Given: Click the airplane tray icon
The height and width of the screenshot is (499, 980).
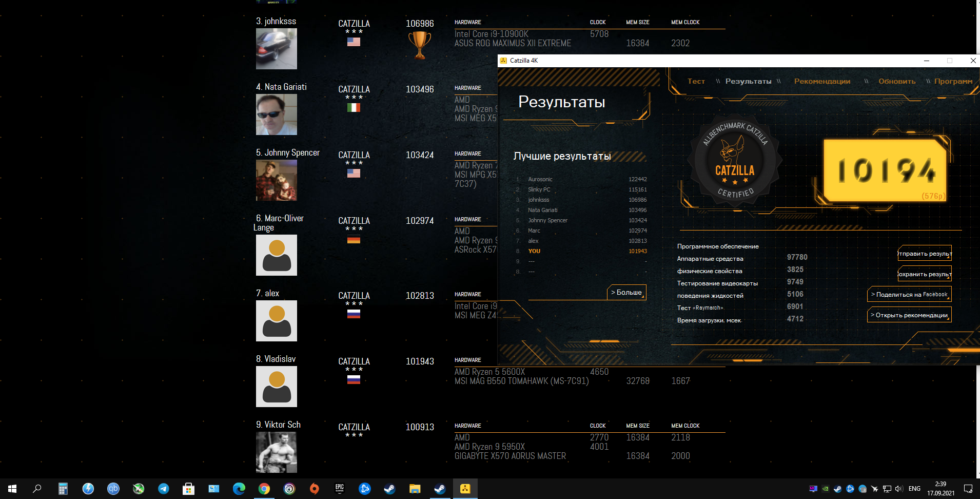Looking at the screenshot, I should tap(874, 489).
